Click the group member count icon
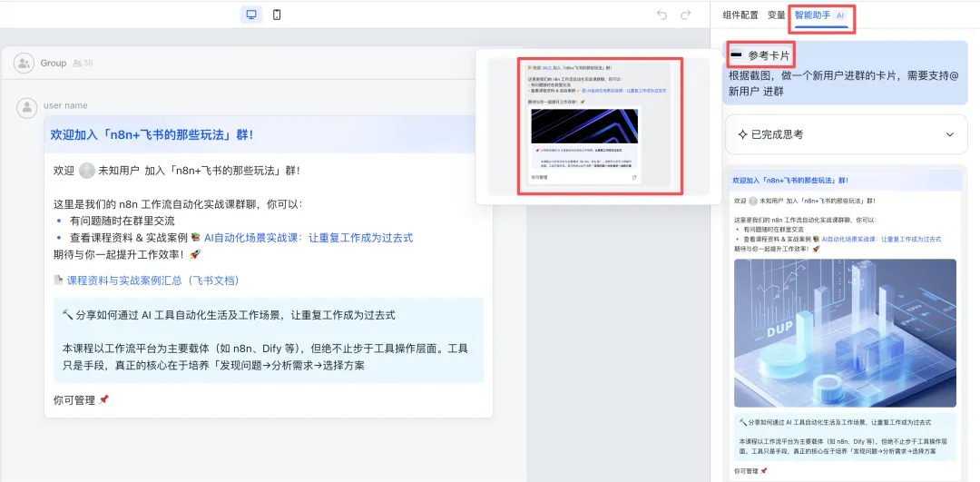980x482 pixels. pos(77,64)
